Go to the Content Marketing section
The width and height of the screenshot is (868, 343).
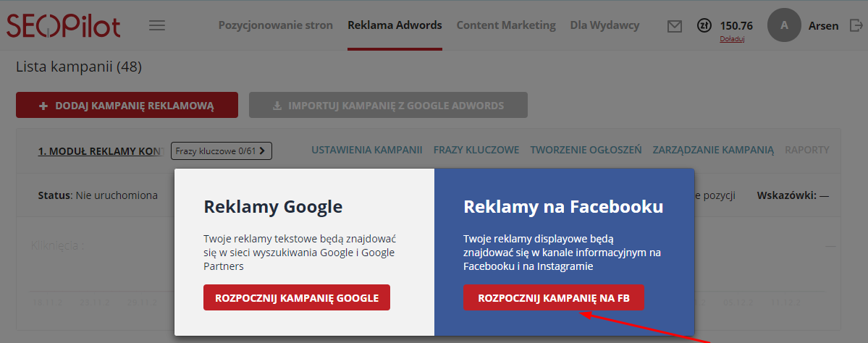[x=506, y=25]
